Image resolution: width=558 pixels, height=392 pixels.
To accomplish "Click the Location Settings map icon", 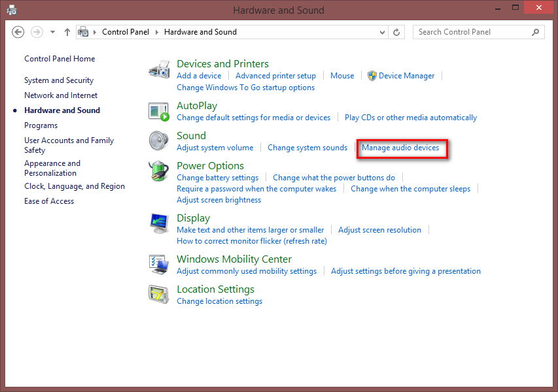I will pos(159,294).
